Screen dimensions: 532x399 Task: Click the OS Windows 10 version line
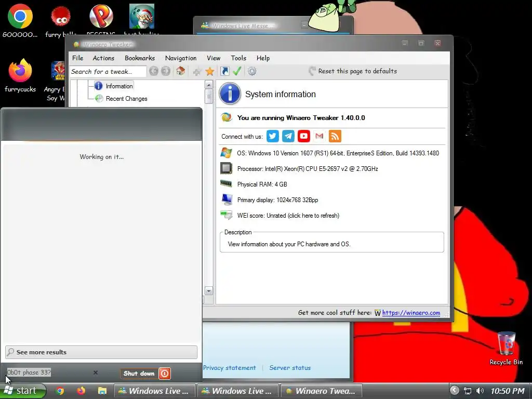click(x=338, y=153)
